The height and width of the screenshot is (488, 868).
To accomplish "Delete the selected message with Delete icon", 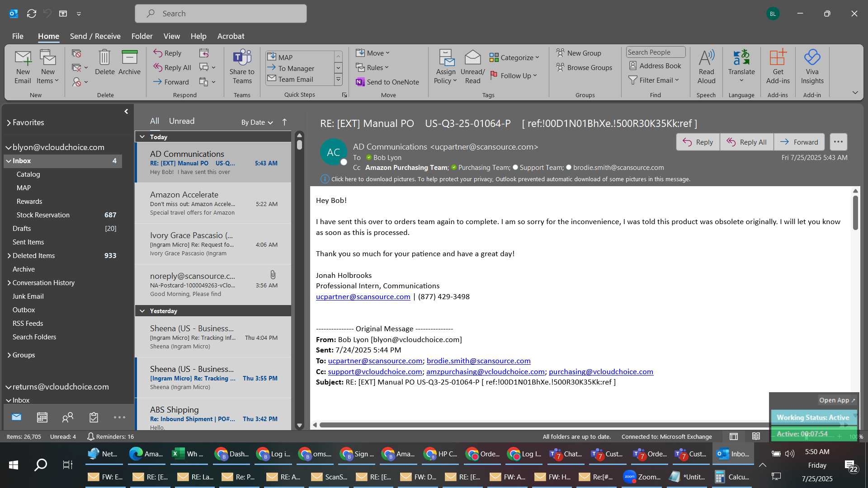I will pyautogui.click(x=104, y=62).
